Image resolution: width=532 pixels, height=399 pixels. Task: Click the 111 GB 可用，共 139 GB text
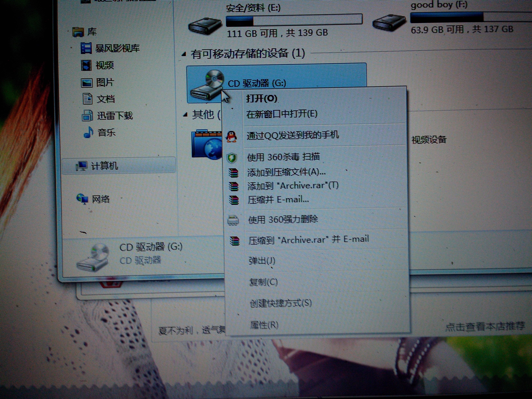pos(277,33)
